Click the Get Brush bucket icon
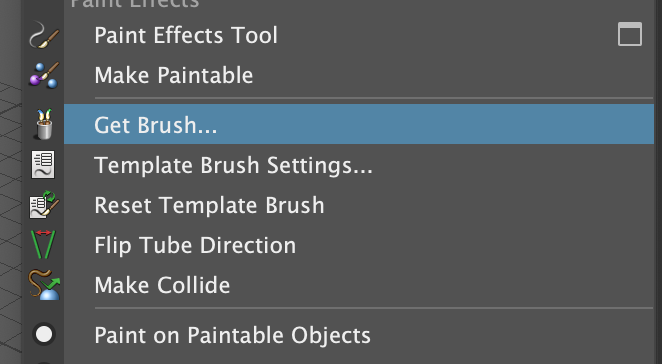 (44, 124)
